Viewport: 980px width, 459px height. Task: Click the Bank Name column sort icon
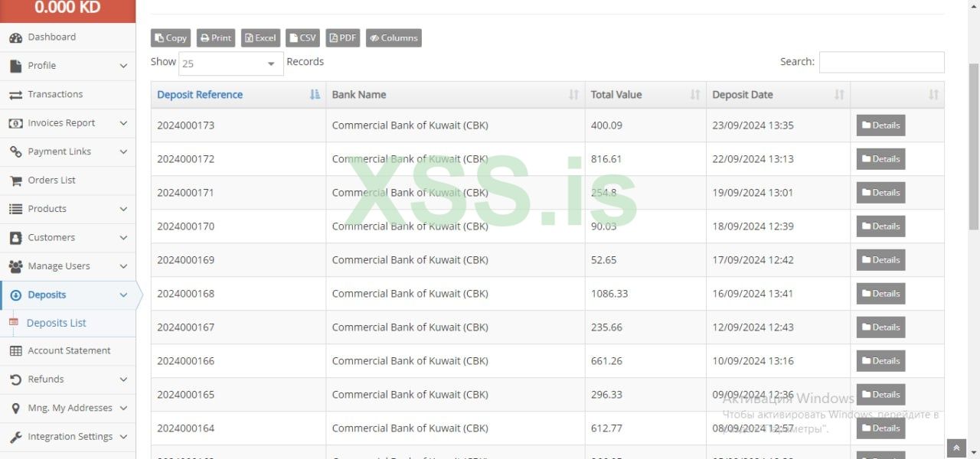pos(573,95)
